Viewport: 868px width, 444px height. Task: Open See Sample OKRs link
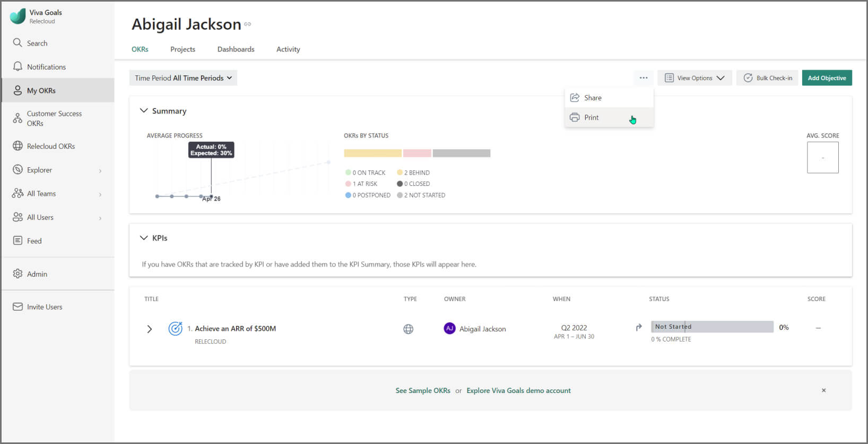tap(423, 390)
